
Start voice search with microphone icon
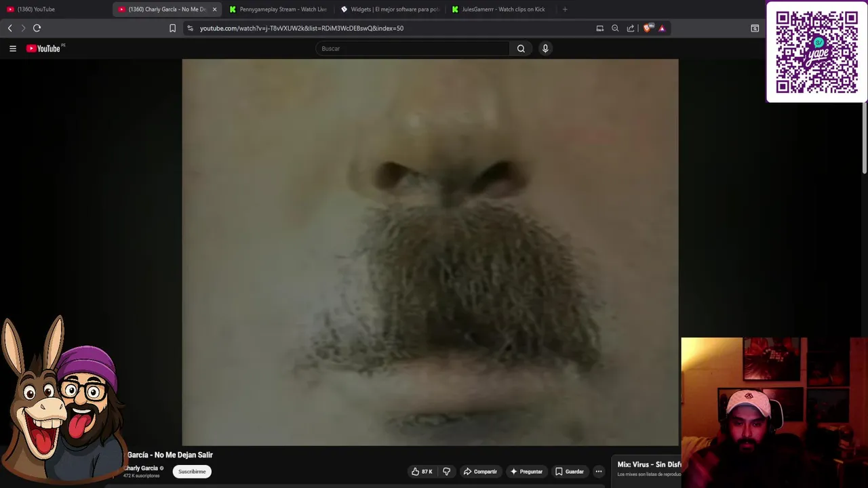tap(545, 48)
